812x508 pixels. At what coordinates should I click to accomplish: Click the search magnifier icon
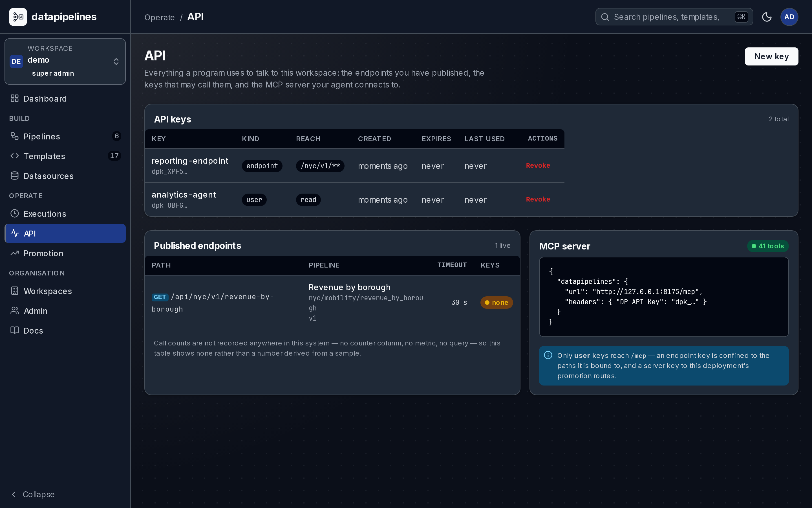click(x=605, y=17)
